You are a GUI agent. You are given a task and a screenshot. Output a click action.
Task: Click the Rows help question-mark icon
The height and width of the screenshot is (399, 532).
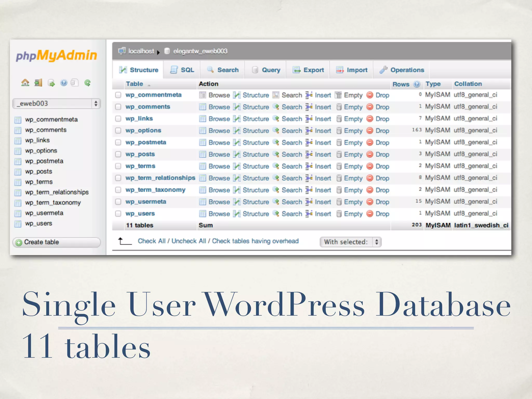(417, 84)
